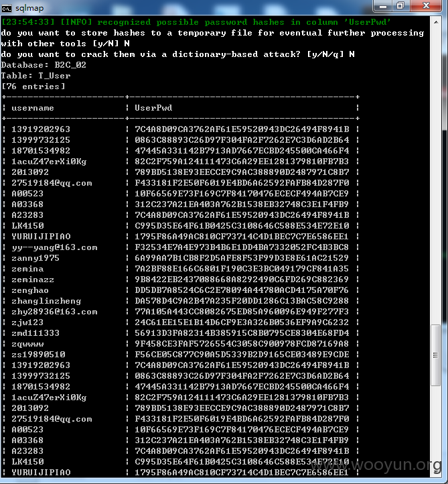The height and width of the screenshot is (484, 448).
Task: Maximize the sqlmap console window
Action: point(400,6)
